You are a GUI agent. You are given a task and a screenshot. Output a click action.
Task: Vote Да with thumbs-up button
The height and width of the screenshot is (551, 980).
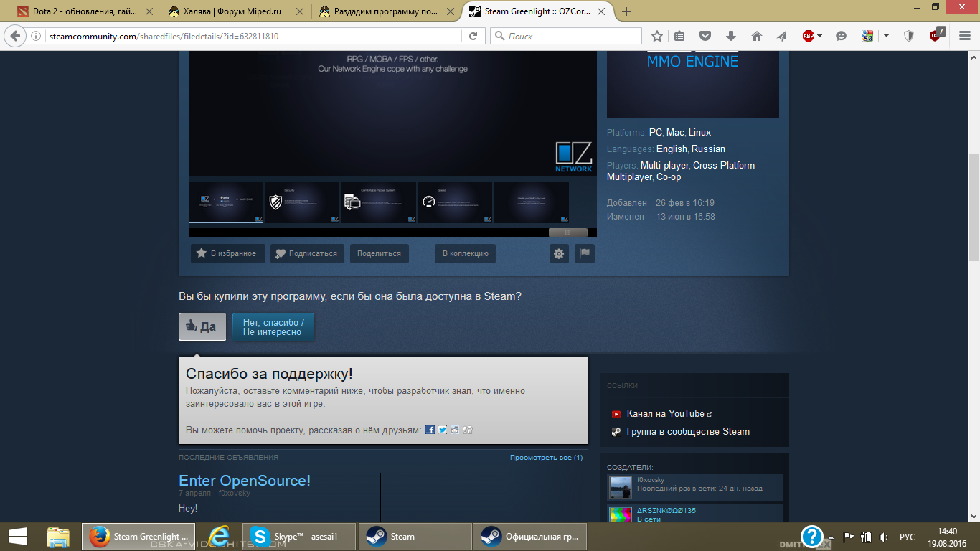coord(202,326)
